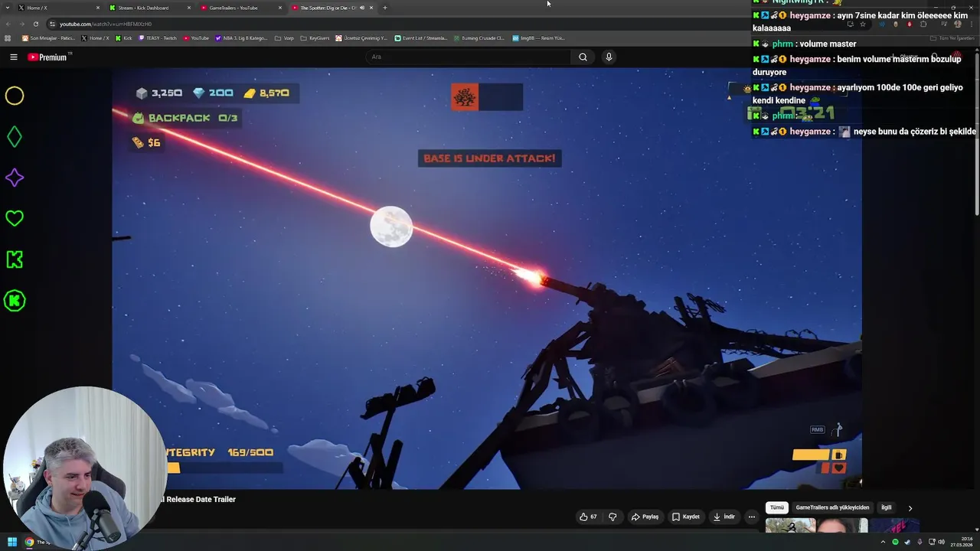This screenshot has width=980, height=551.
Task: Close The Spotter: Dig or Die tab
Action: pos(371,8)
